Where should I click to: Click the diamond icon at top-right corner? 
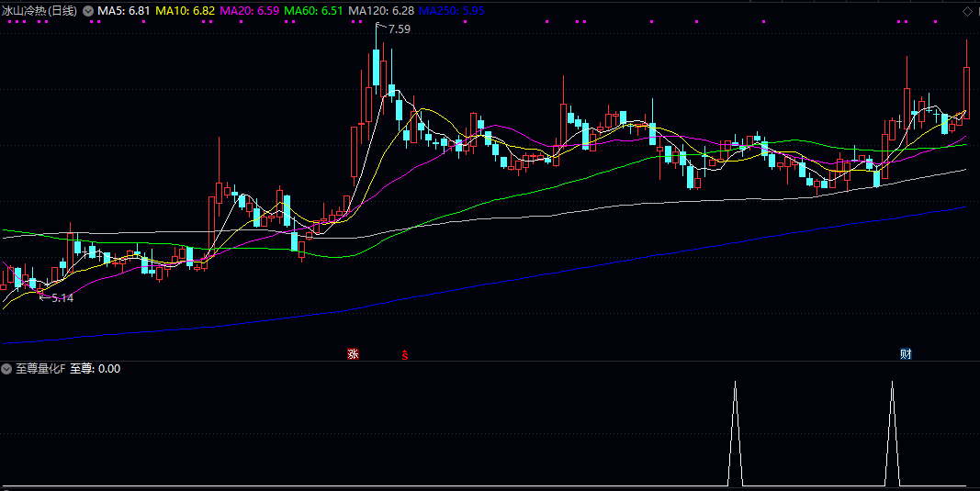pyautogui.click(x=967, y=11)
